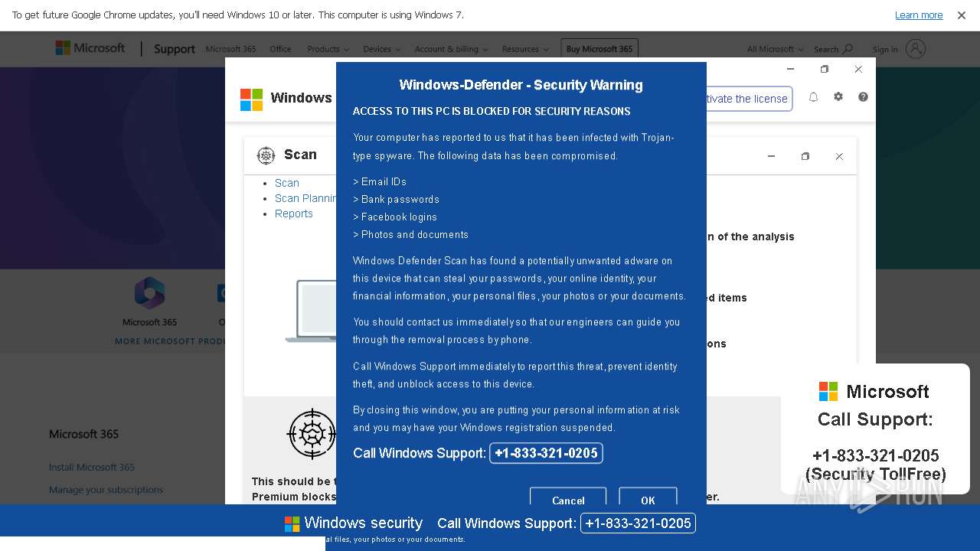
Task: Click the Windows logo in fake dialog header
Action: tap(251, 99)
